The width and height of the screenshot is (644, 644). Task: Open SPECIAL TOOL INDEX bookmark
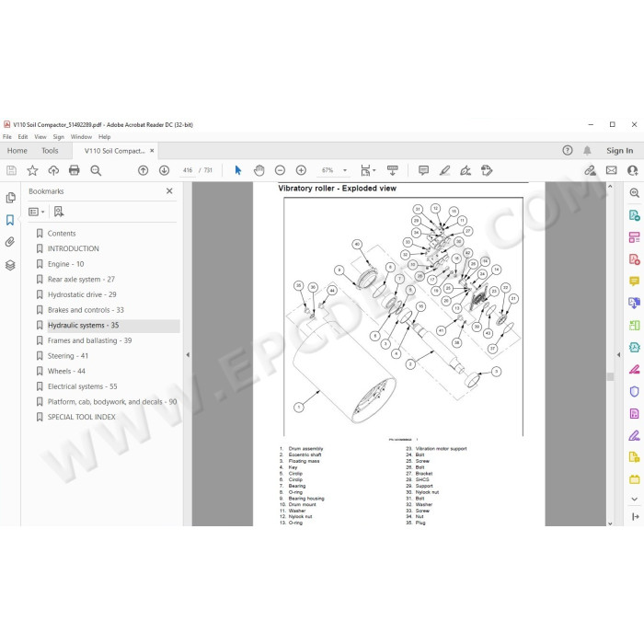pyautogui.click(x=81, y=417)
